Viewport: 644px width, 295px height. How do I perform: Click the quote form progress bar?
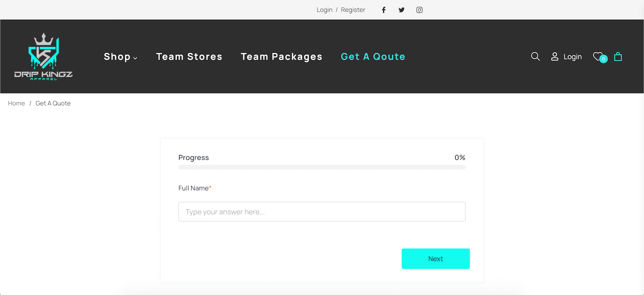pos(322,167)
